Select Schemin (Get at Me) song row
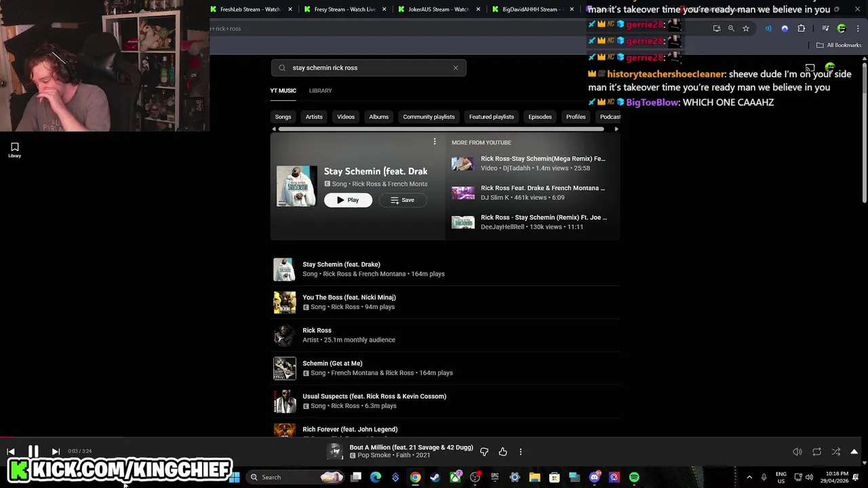This screenshot has width=868, height=488. tap(446, 368)
